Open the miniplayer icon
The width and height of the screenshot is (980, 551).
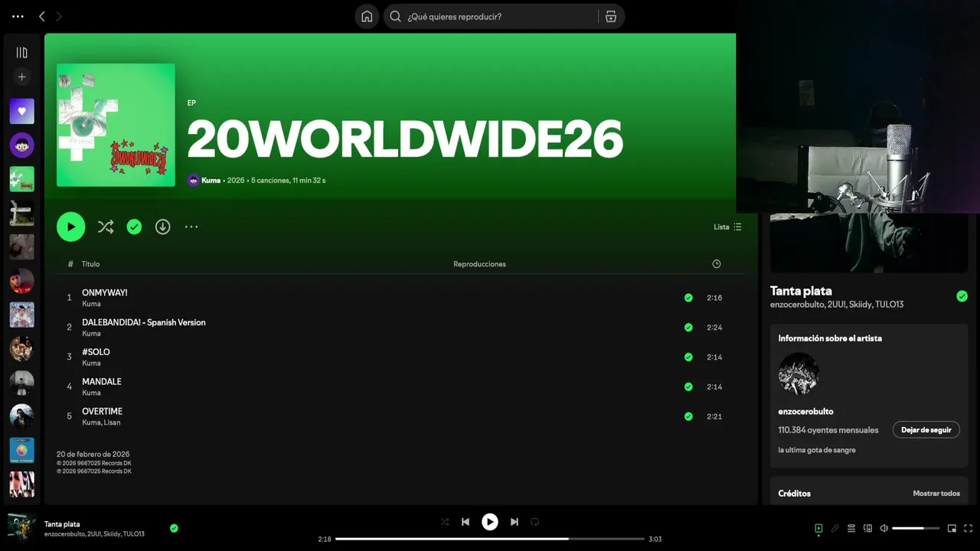point(952,528)
